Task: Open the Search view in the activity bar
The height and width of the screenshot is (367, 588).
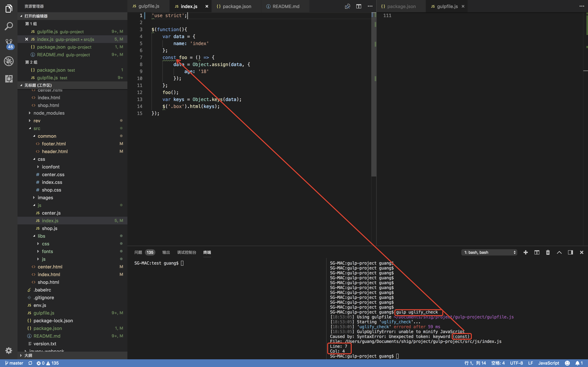Action: click(x=9, y=26)
